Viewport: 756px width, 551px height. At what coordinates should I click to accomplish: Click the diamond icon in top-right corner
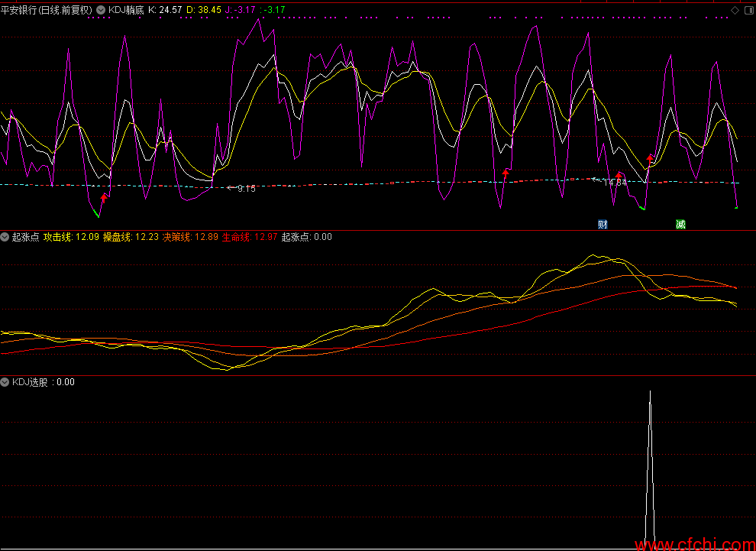[735, 10]
